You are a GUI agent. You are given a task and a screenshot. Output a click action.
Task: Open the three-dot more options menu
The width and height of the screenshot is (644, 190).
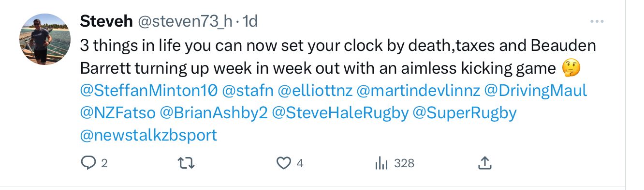[598, 21]
